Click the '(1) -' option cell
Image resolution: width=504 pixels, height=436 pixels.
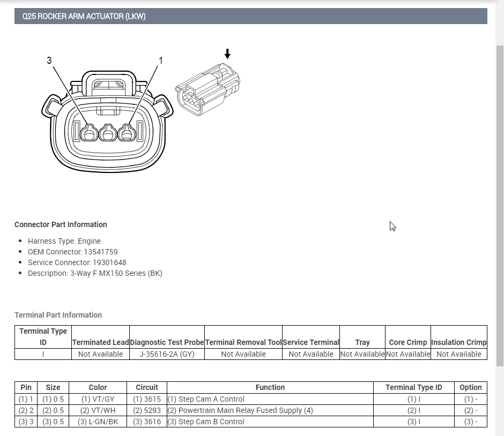click(471, 399)
